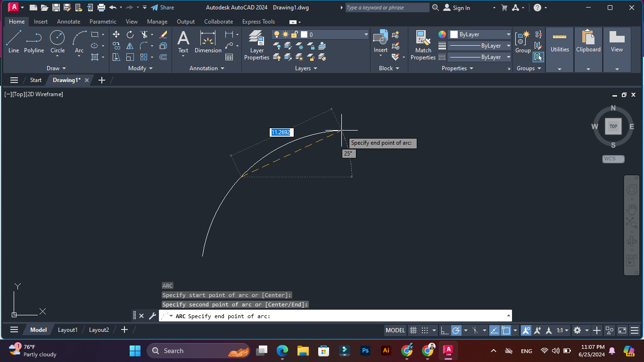Open the layer selection dropdown
This screenshot has height=362, width=644.
point(366,34)
